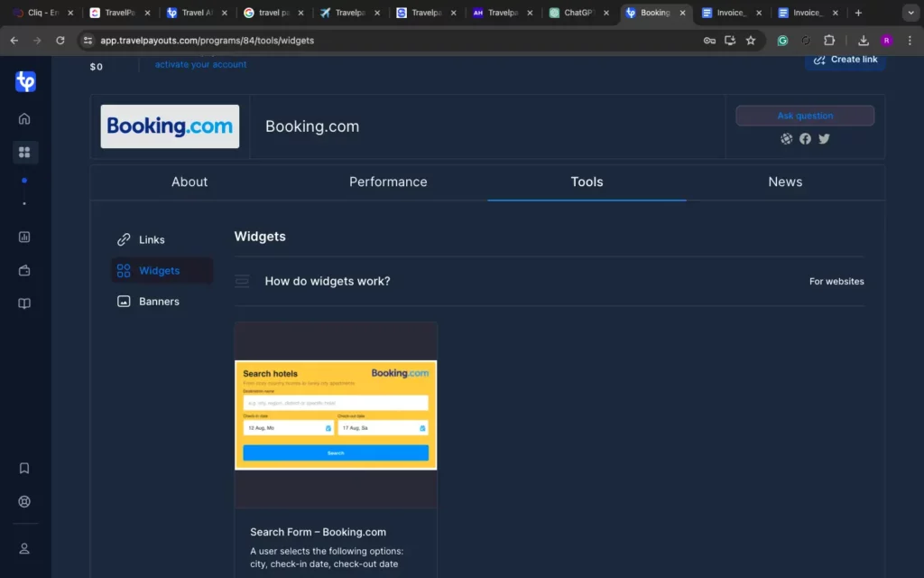Viewport: 924px width, 578px height.
Task: Close the ChatGPT browser tab
Action: [605, 13]
